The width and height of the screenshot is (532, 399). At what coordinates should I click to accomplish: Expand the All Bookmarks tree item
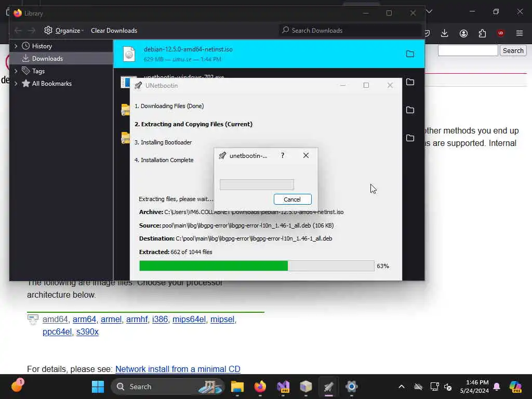[16, 84]
